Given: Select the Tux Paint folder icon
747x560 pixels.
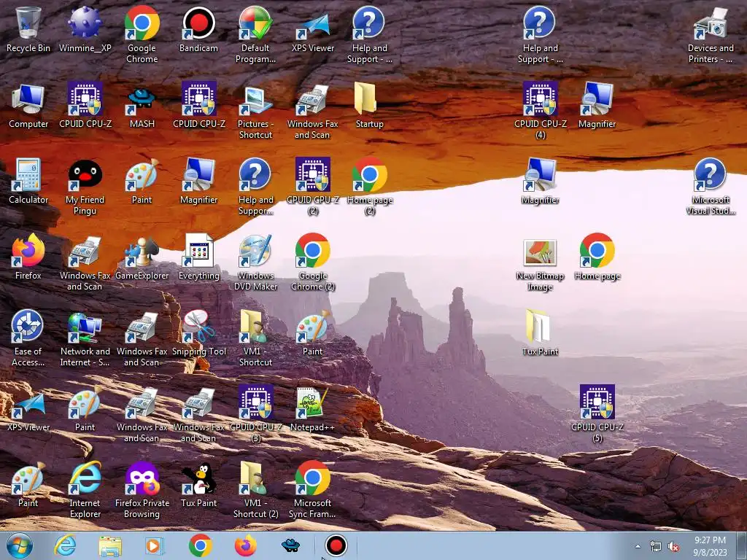Looking at the screenshot, I should [541, 332].
